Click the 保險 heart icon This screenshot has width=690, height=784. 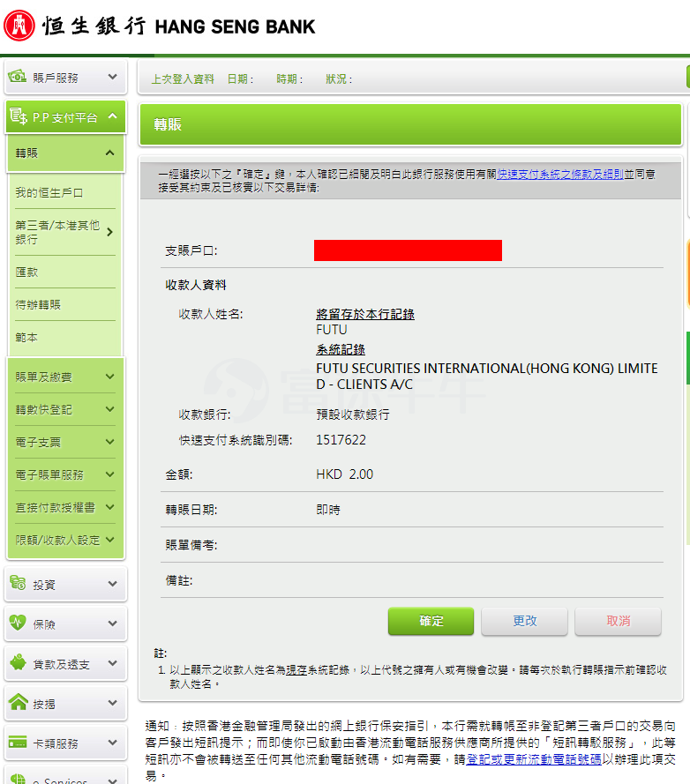tap(18, 623)
